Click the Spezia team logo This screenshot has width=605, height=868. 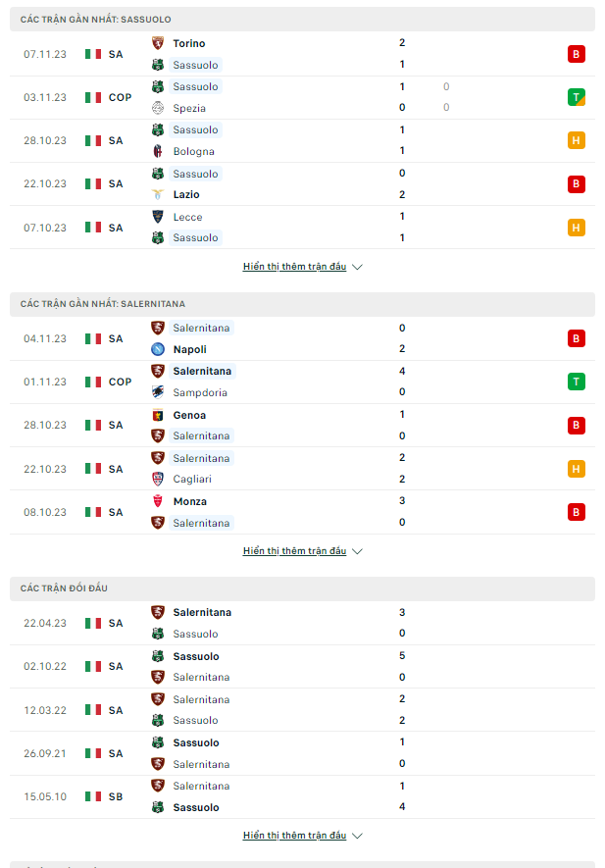pos(158,108)
